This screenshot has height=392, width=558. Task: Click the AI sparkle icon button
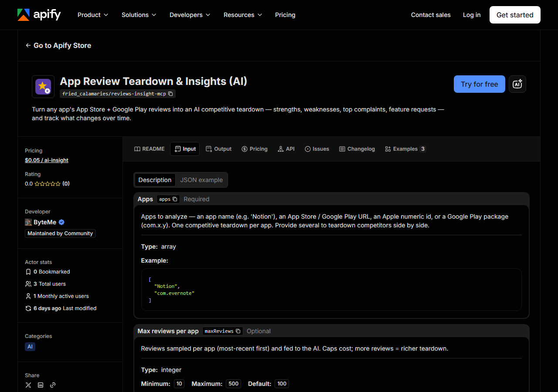pyautogui.click(x=517, y=84)
